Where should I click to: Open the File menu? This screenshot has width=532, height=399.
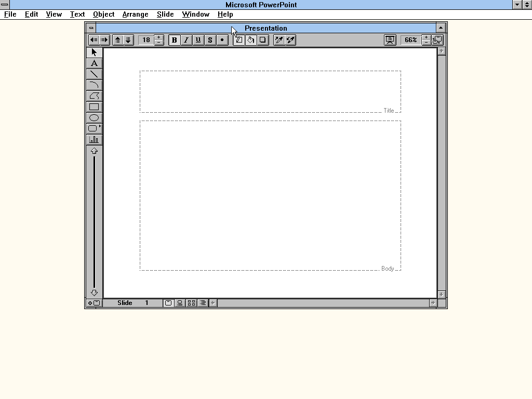[x=10, y=14]
